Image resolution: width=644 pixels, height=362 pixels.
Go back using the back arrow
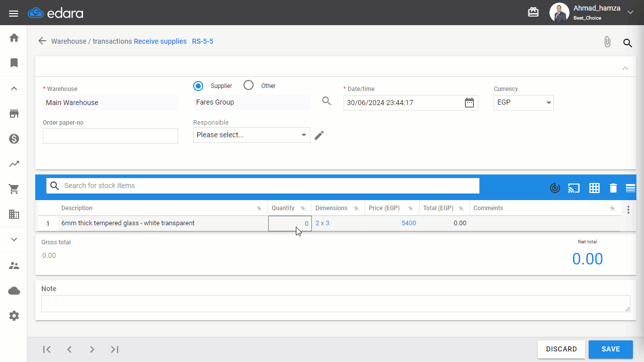point(42,41)
